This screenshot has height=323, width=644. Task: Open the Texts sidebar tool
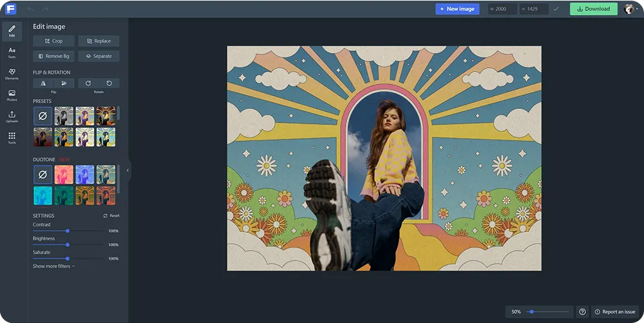pos(12,53)
